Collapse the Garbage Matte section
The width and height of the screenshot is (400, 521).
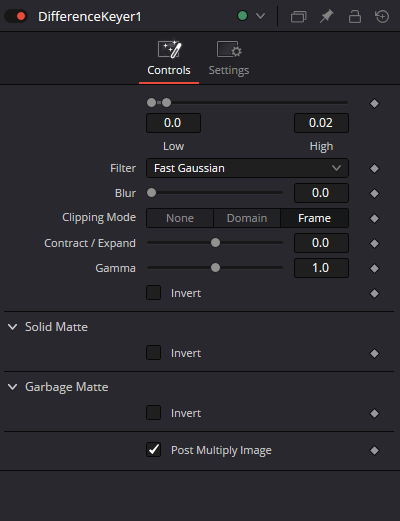(13, 387)
